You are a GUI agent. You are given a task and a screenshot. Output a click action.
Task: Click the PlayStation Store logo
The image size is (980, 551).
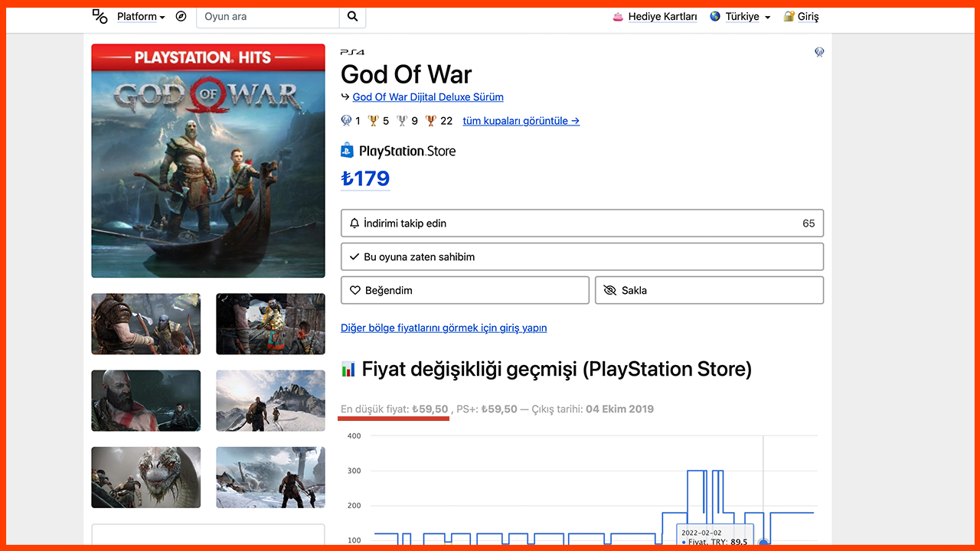(398, 151)
